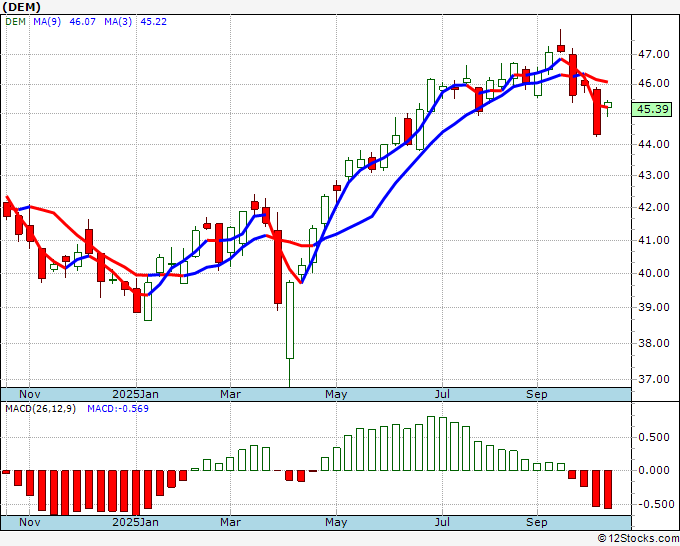This screenshot has height=546, width=680.
Task: Click the 44.00 price axis label
Action: point(653,144)
